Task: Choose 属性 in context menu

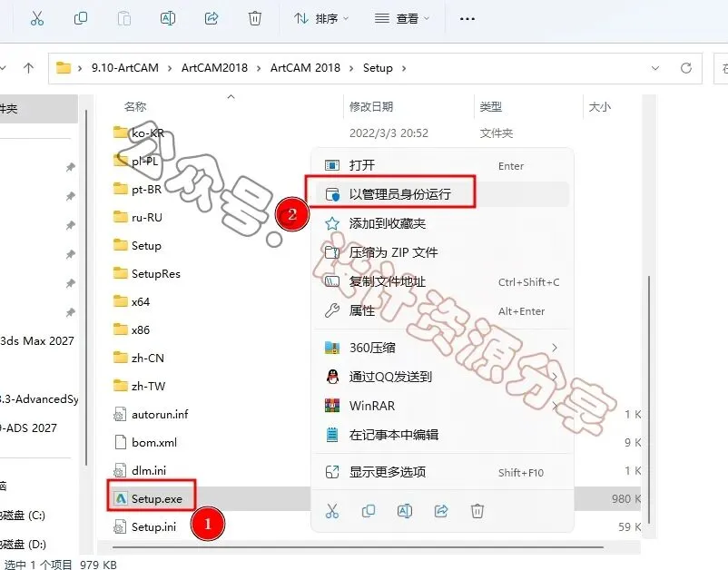Action: pyautogui.click(x=442, y=310)
